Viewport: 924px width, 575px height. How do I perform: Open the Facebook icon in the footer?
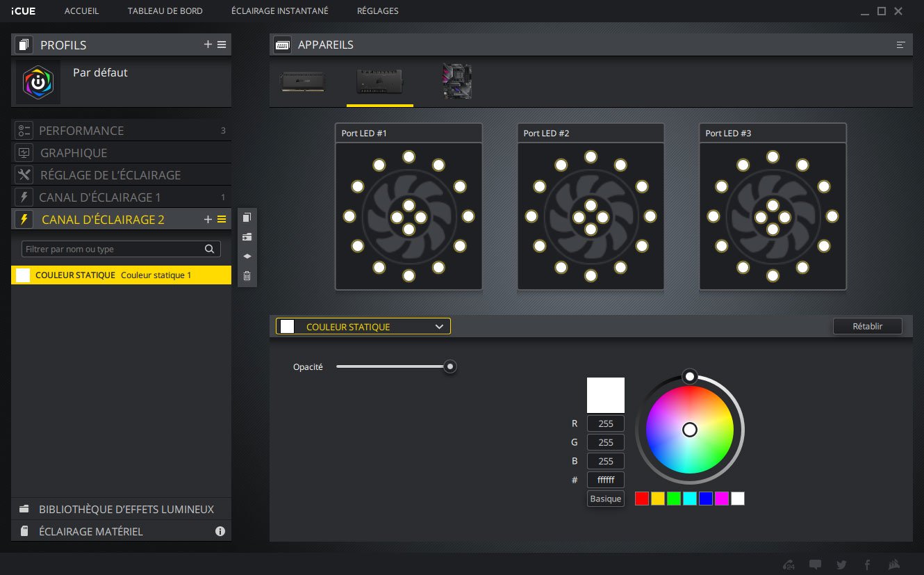[867, 565]
